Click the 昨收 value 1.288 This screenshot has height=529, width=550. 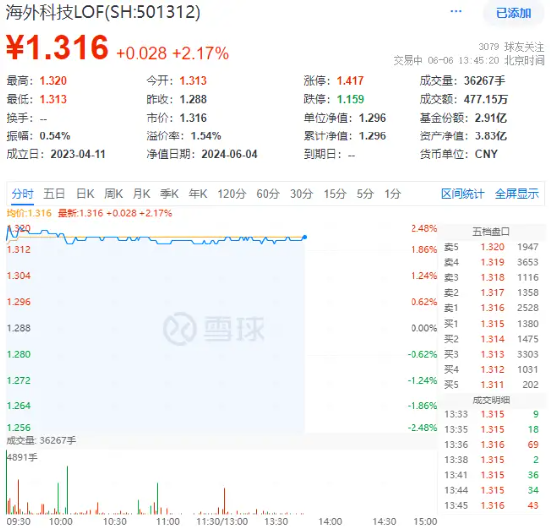(x=193, y=99)
